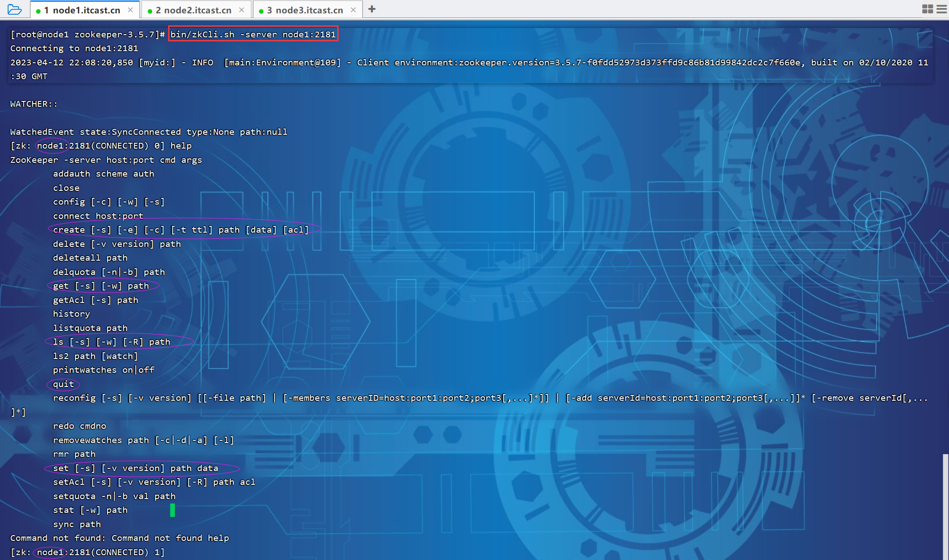Select the zkCli.sh server command input
949x560 pixels.
(254, 34)
